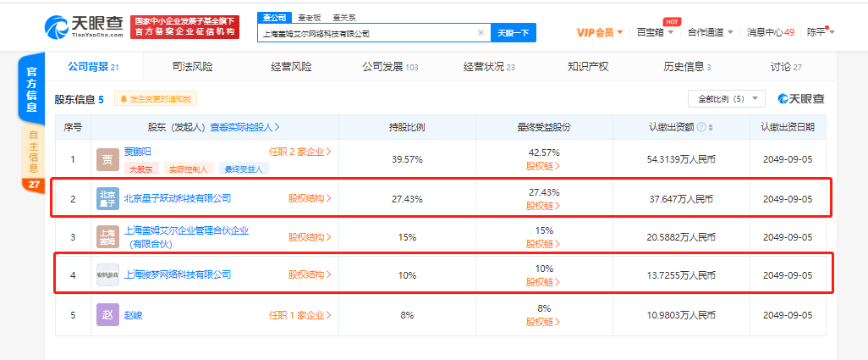868x360 pixels.
Task: Open 股权链 under 27.43% final share
Action: pos(544,206)
